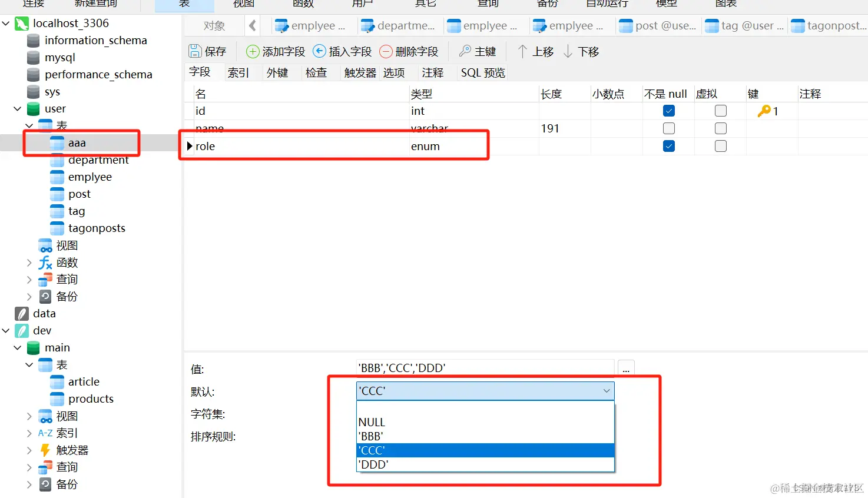Screen dimensions: 868x498
Task: Collapse the main database node
Action: click(18, 348)
